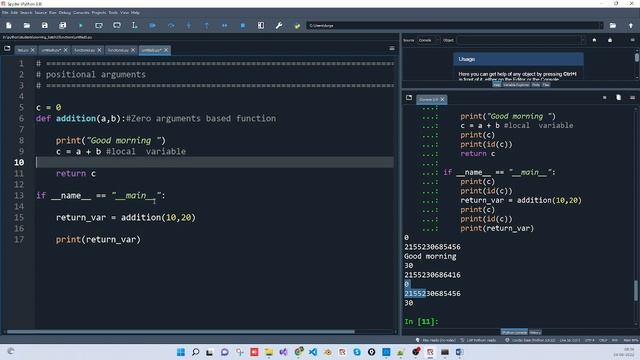This screenshot has height=360, width=640.
Task: Open Visual Studio Code from the taskbar
Action: (313, 352)
